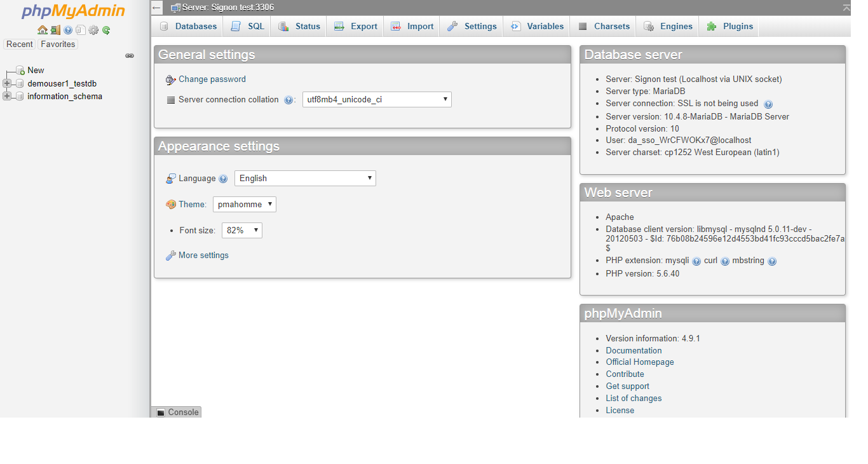868x464 pixels.
Task: Click the chain link icon in the navigation panel
Action: click(x=130, y=56)
